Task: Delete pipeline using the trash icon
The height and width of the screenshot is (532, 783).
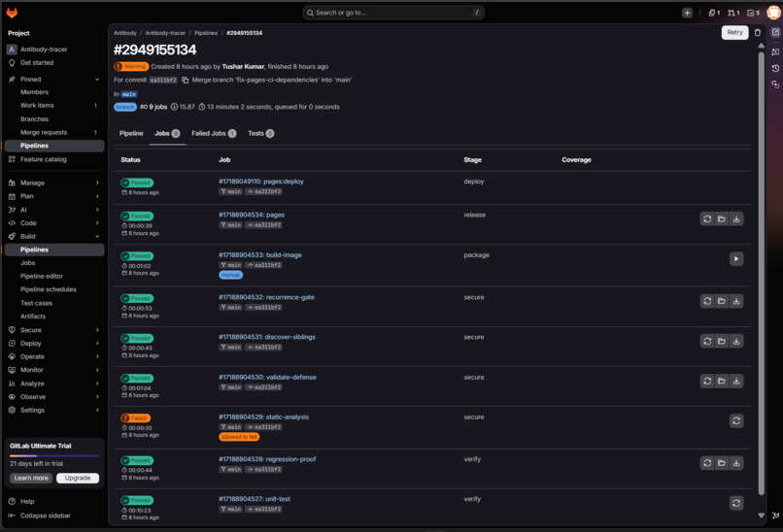Action: (x=758, y=32)
